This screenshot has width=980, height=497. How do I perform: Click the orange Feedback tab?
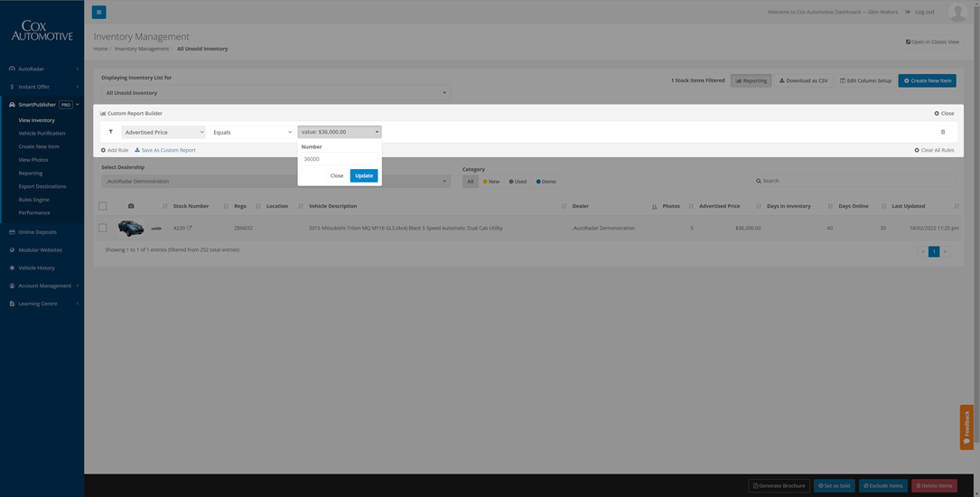pyautogui.click(x=966, y=427)
